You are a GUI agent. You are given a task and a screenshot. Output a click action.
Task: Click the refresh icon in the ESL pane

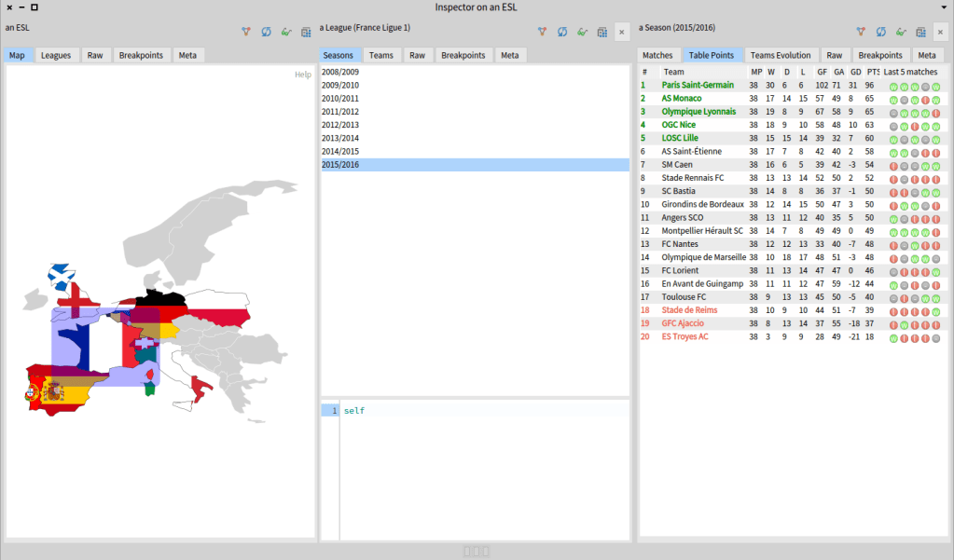(x=267, y=32)
